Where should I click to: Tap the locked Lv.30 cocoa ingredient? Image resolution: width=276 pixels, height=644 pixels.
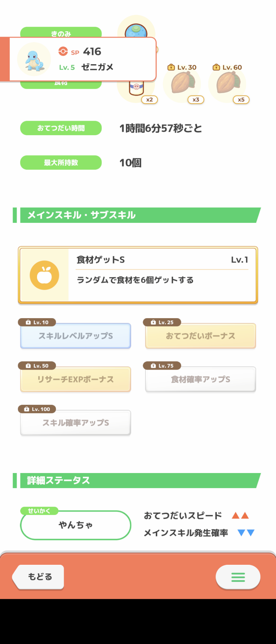point(182,83)
